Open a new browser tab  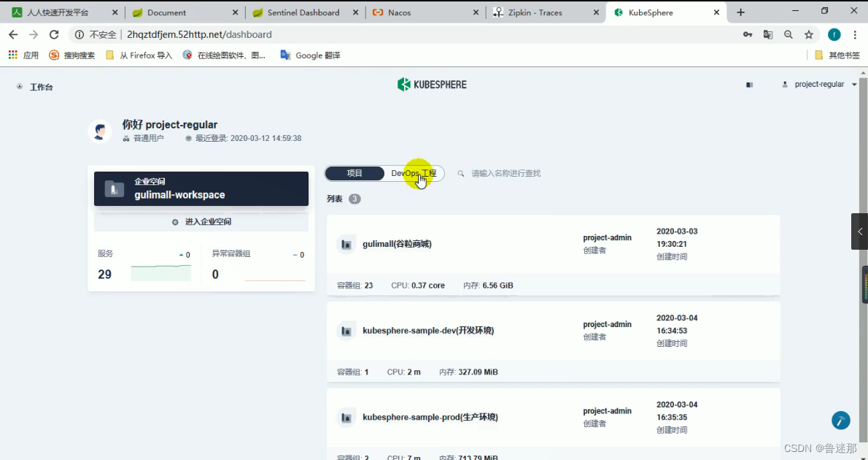(x=740, y=12)
